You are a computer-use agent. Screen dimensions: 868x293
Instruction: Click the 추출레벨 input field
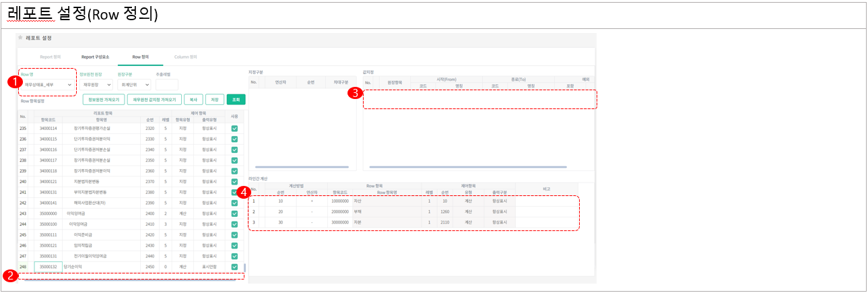(166, 85)
